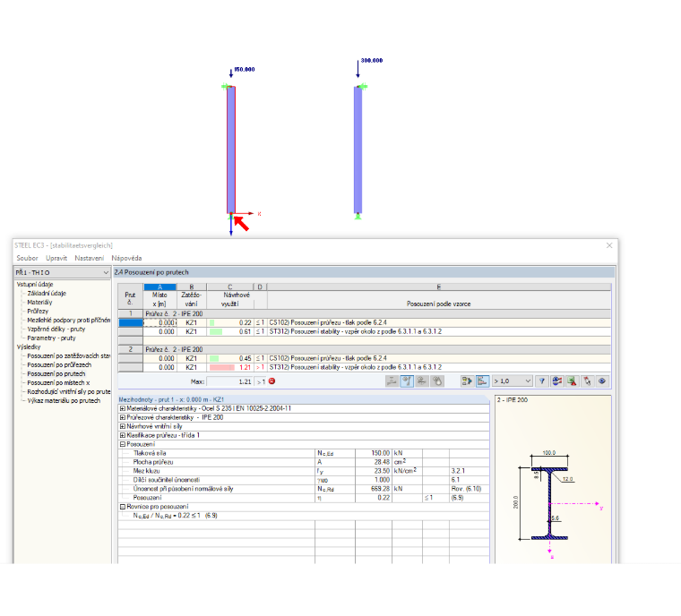Click the eye view mode icon

click(602, 381)
